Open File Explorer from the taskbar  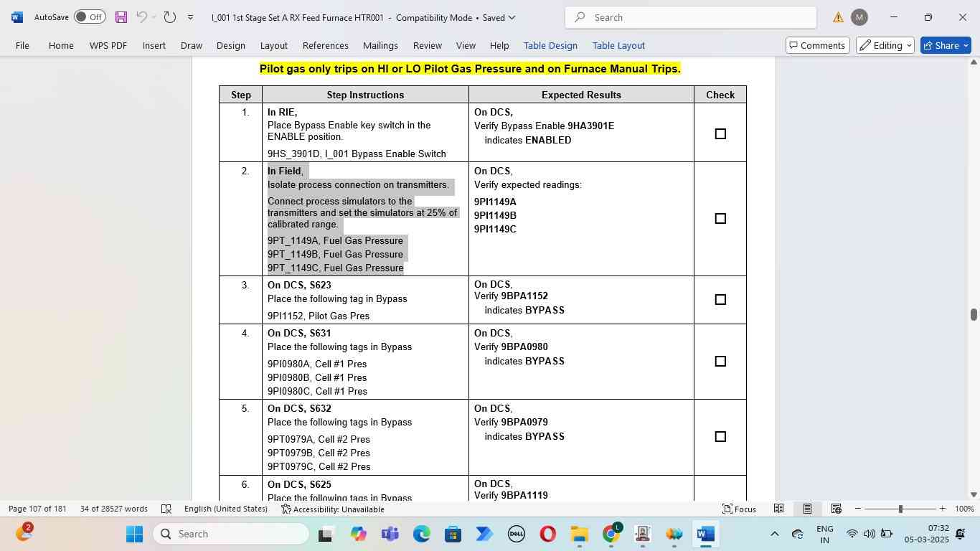click(x=579, y=534)
